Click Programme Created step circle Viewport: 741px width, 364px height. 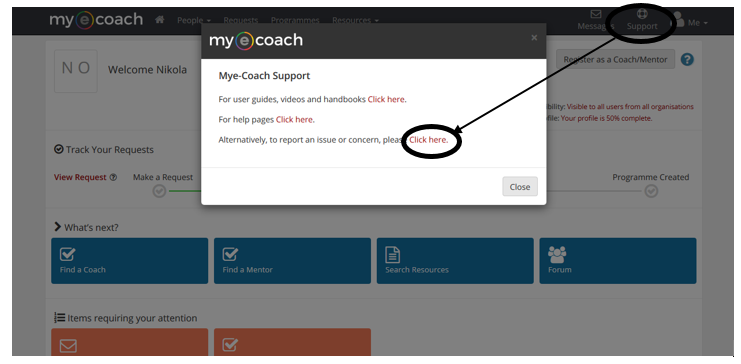tap(651, 191)
